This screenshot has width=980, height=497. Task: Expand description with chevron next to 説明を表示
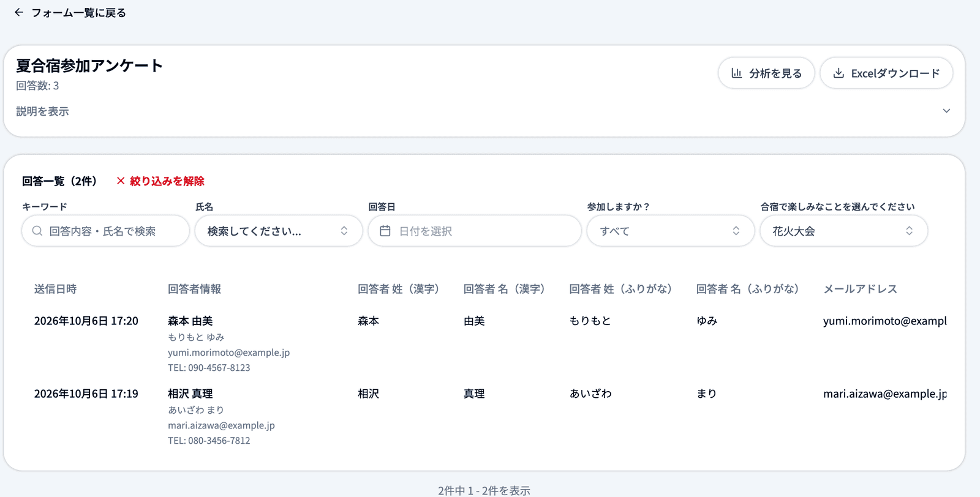[946, 111]
